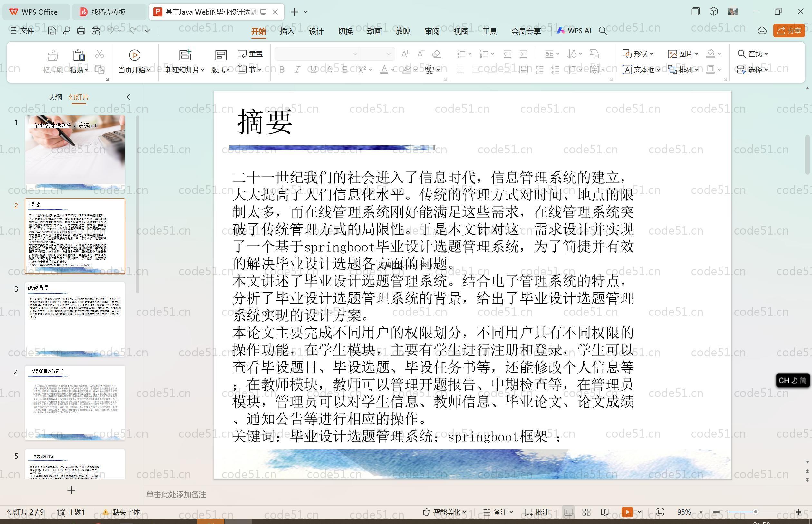This screenshot has height=524, width=812.
Task: Open the Select dropdown
Action: click(x=752, y=70)
